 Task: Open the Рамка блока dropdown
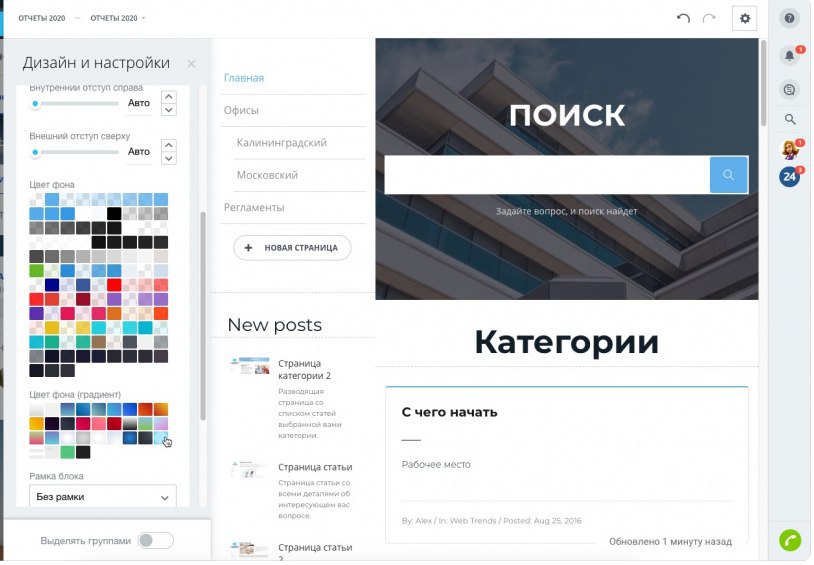(103, 496)
